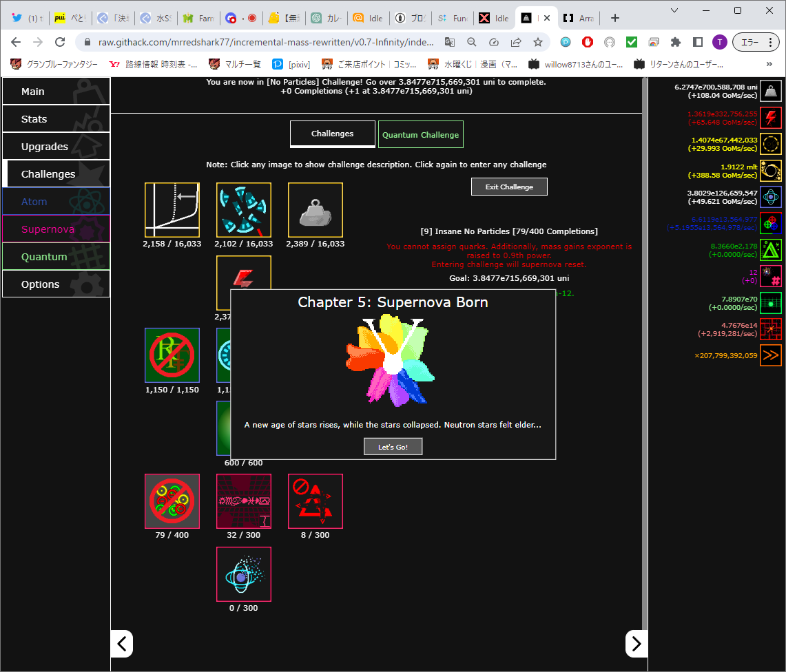Open the pixiv bookmark
Image resolution: width=786 pixels, height=672 pixels.
pos(291,64)
